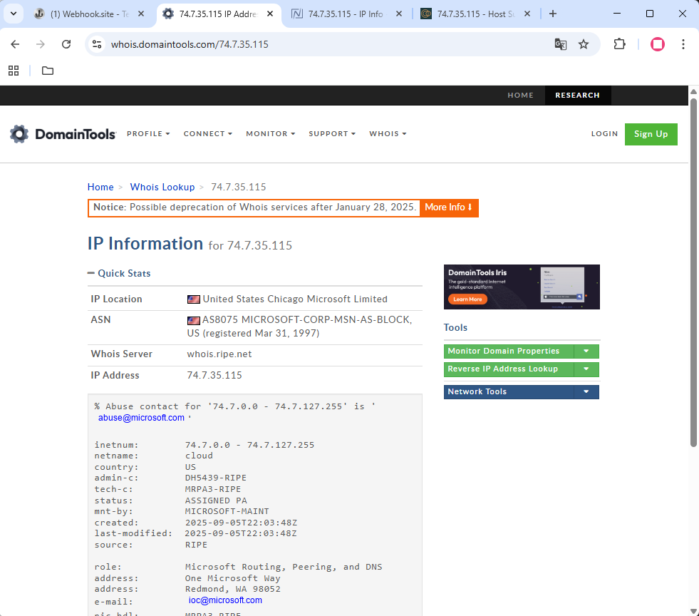Click the US flag beside ASN
The image size is (699, 616).
[194, 320]
